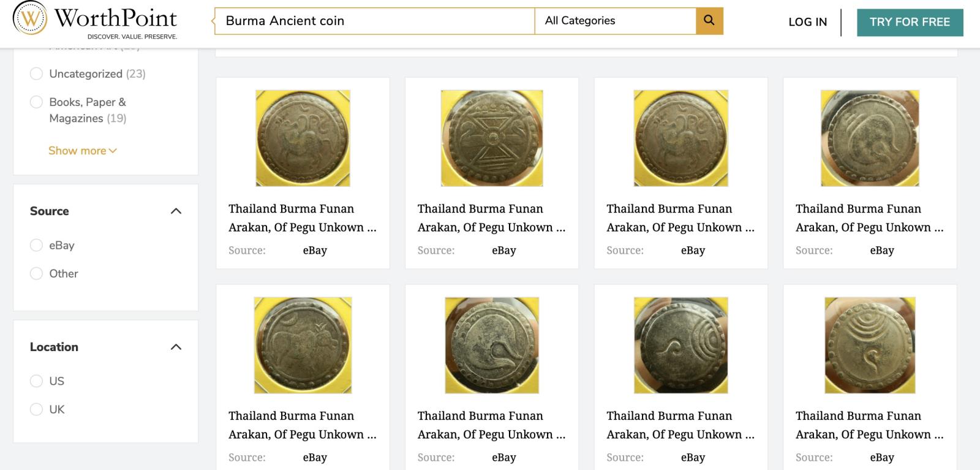
Task: Choose the US location filter
Action: point(37,381)
